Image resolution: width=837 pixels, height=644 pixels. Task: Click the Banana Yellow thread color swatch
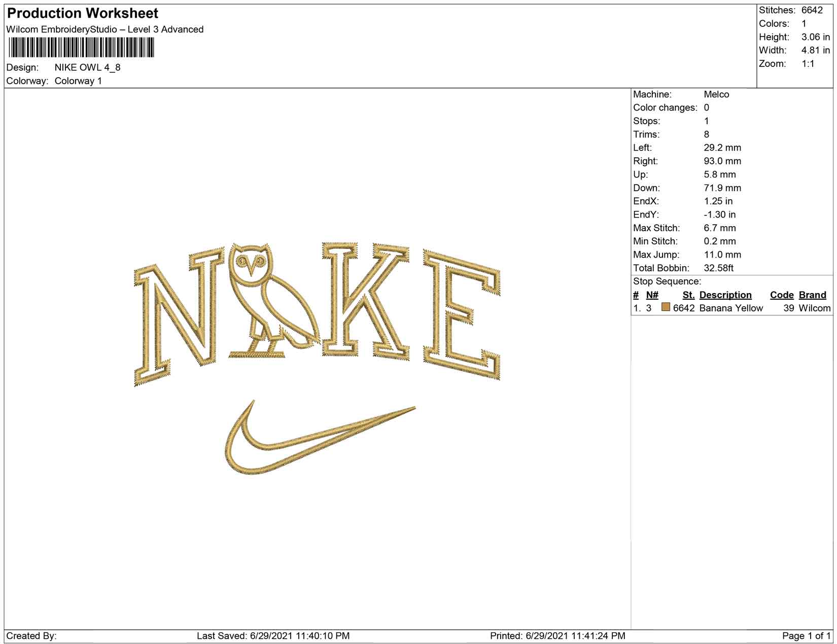coord(666,307)
